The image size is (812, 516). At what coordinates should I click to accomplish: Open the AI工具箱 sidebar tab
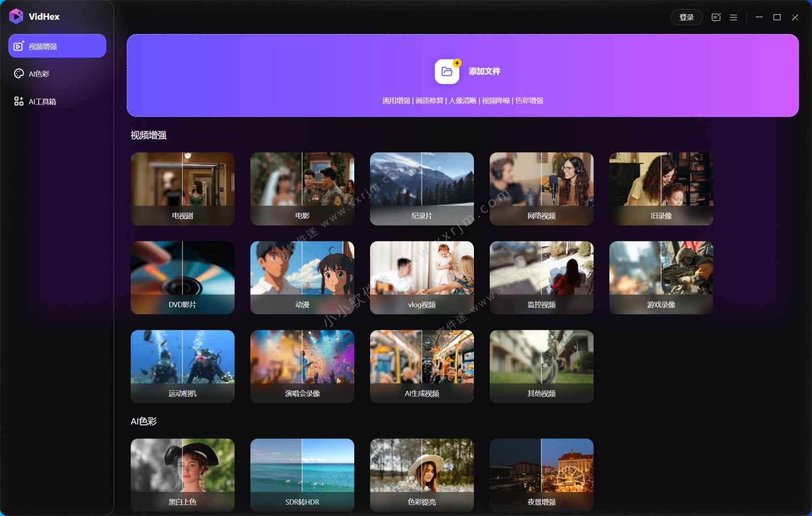coord(57,101)
